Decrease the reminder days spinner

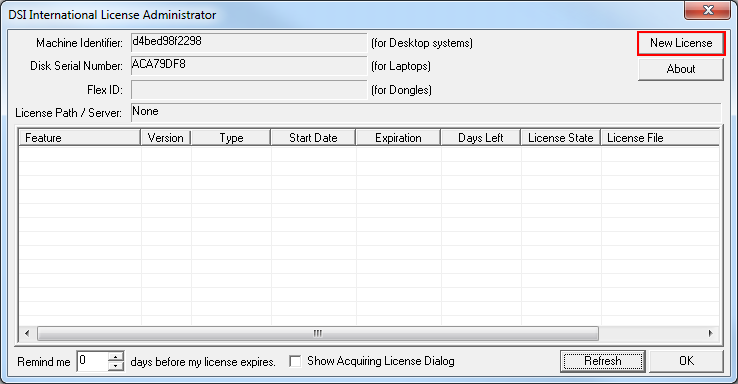(x=116, y=366)
